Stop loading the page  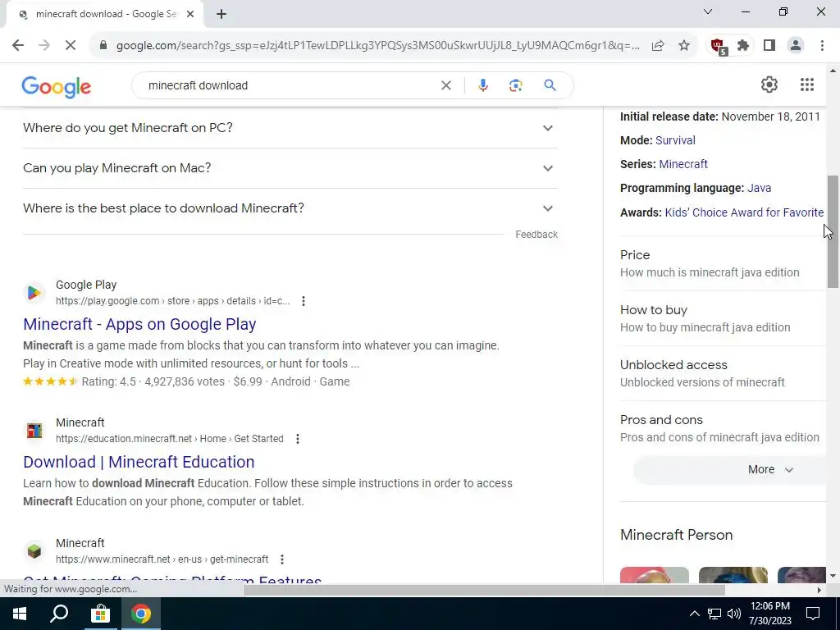pos(71,46)
